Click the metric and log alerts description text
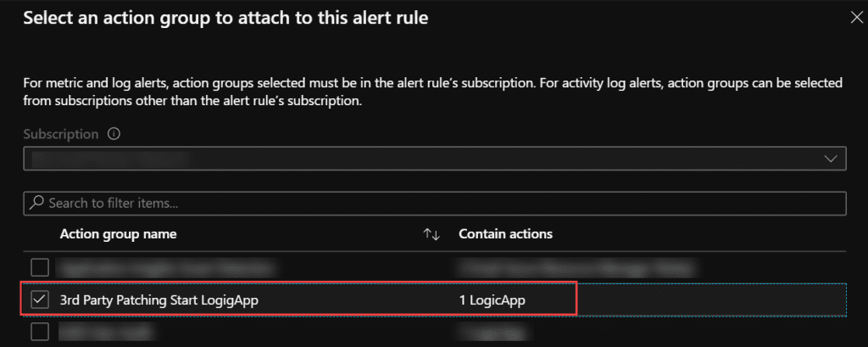The width and height of the screenshot is (868, 347). point(433,93)
